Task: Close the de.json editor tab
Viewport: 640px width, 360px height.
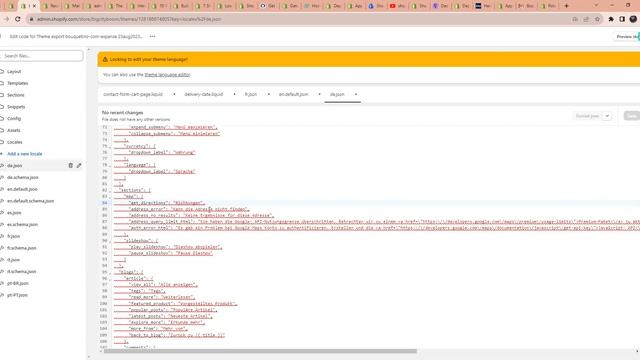Action: (356, 94)
